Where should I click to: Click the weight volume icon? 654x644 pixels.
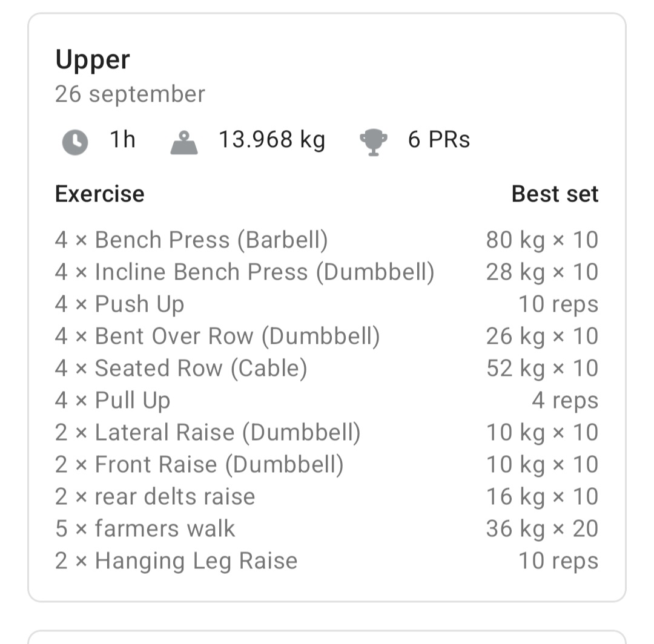tap(184, 142)
